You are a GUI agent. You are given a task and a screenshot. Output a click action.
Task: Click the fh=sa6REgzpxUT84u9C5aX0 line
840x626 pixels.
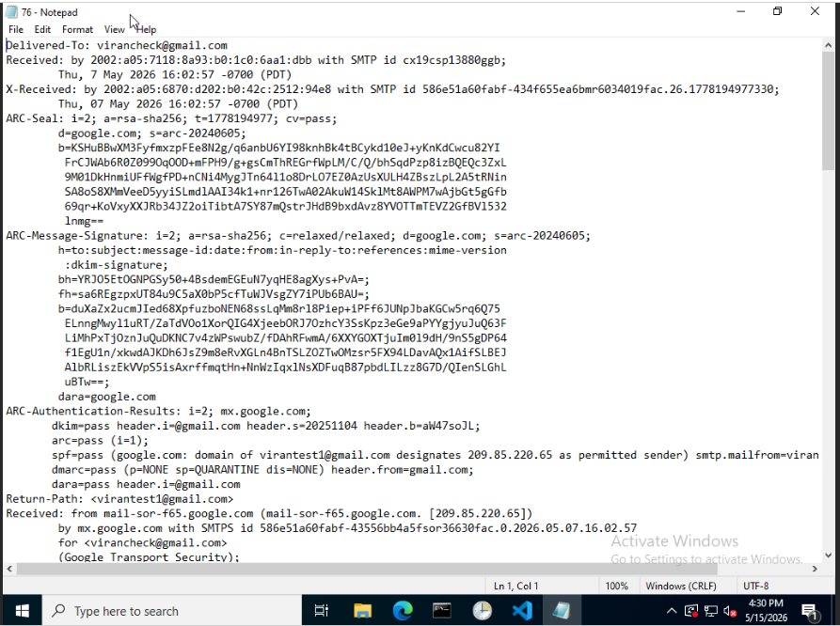(x=214, y=294)
